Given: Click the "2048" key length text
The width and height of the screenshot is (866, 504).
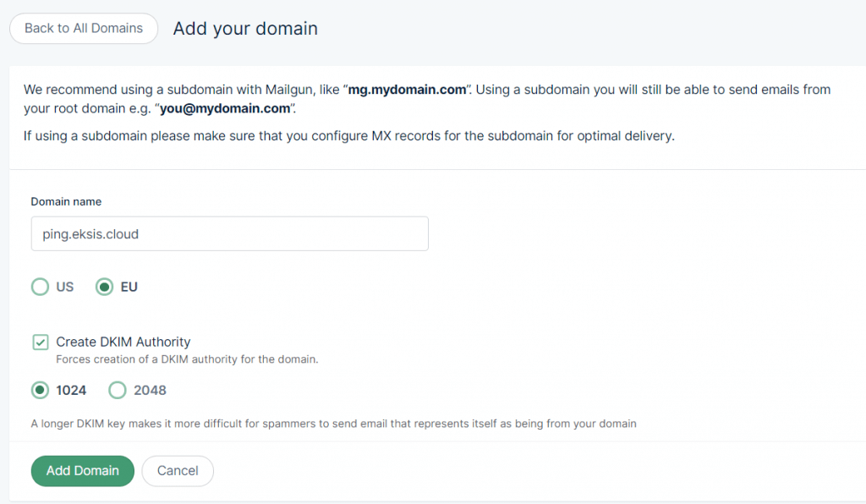Looking at the screenshot, I should coord(150,390).
